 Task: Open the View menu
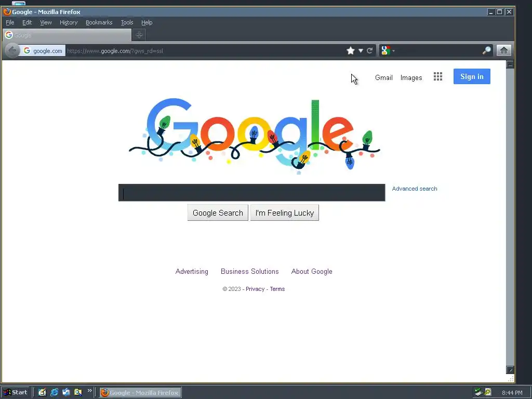46,22
